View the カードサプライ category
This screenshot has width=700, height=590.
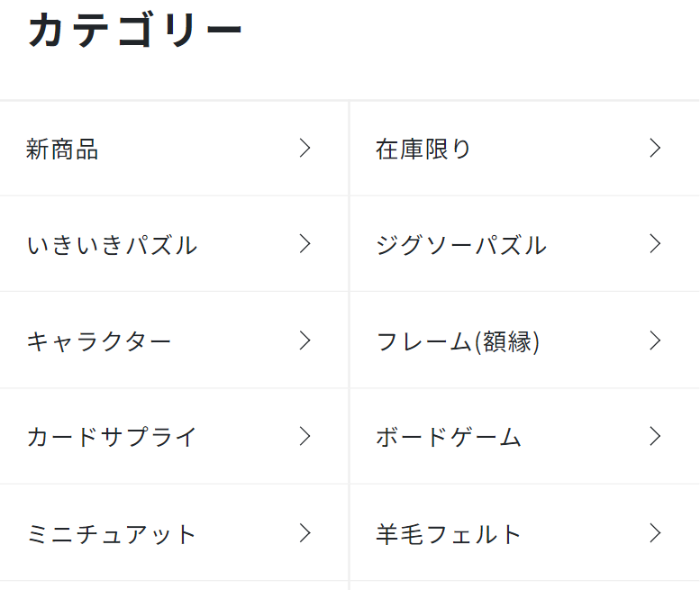click(x=112, y=438)
